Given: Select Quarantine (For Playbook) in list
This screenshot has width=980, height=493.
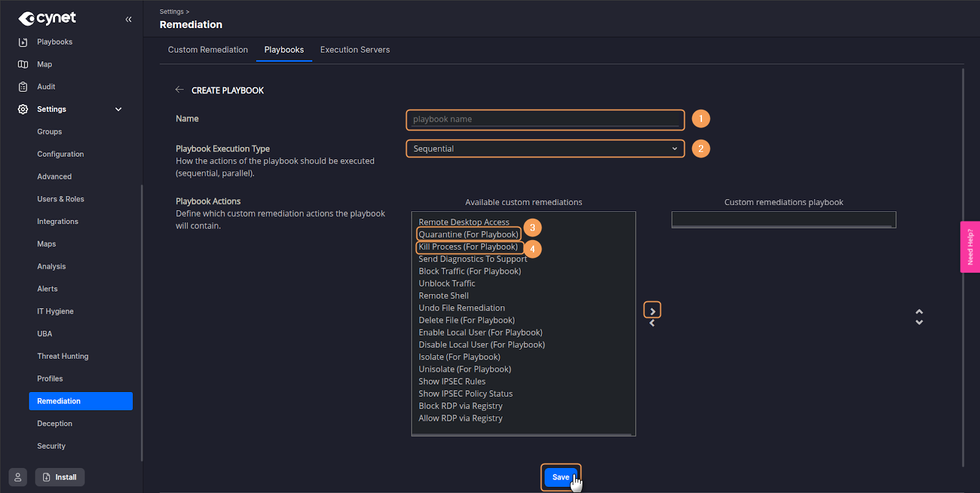Looking at the screenshot, I should point(469,235).
